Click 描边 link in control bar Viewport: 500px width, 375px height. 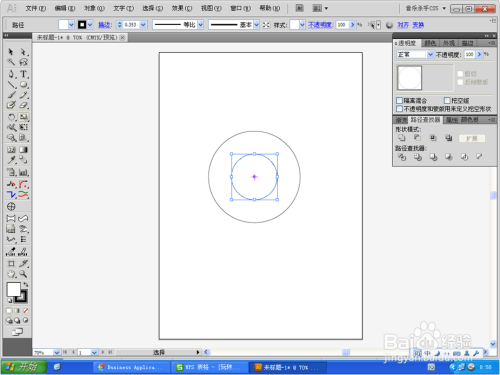coord(105,25)
